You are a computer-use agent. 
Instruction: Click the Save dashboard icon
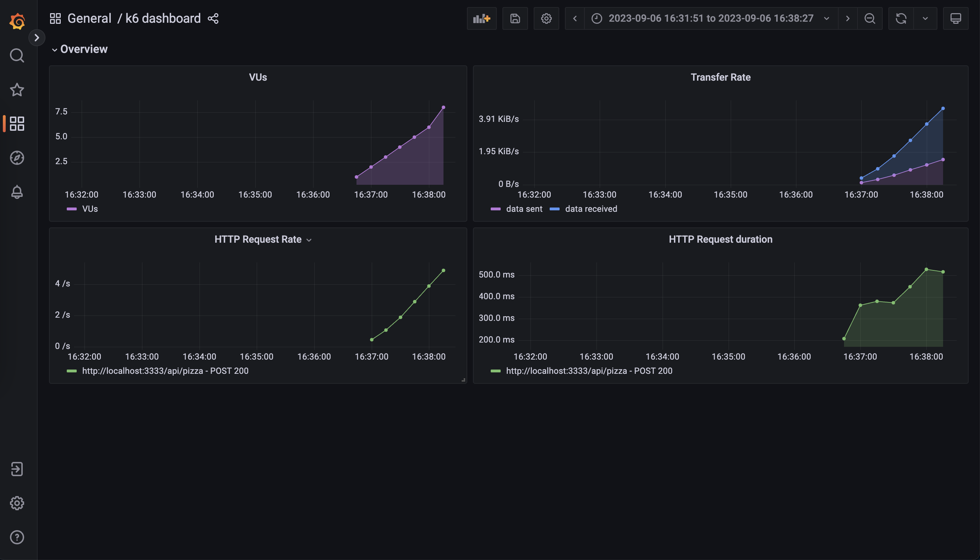click(514, 18)
